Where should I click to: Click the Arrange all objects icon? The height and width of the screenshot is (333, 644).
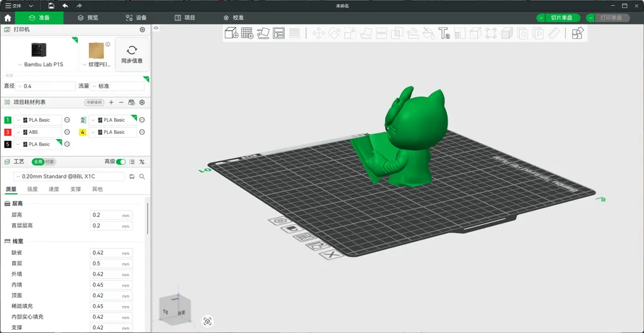tap(279, 33)
